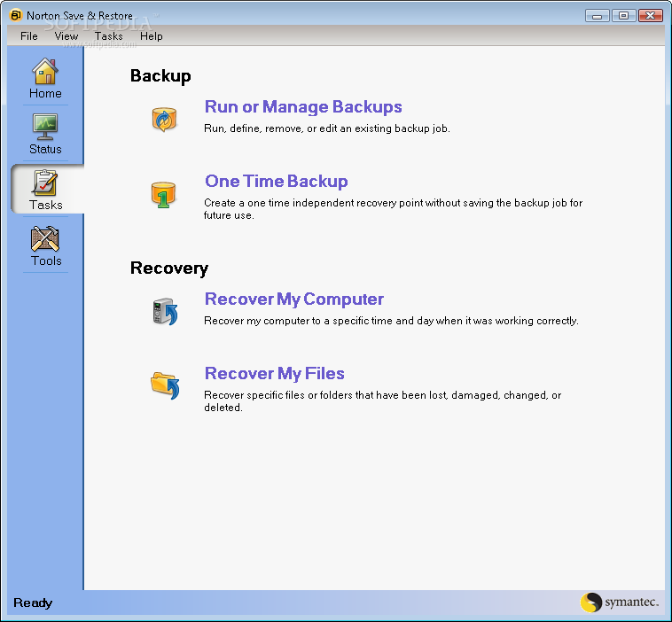Maximize the Norton Save & Restore window

623,16
